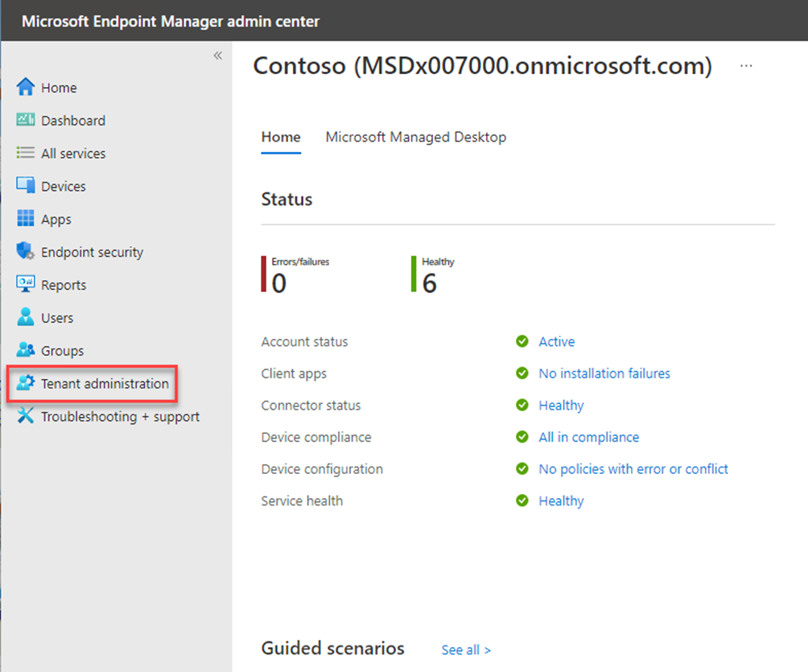The height and width of the screenshot is (672, 808).
Task: Click the Groups people icon
Action: pos(25,349)
